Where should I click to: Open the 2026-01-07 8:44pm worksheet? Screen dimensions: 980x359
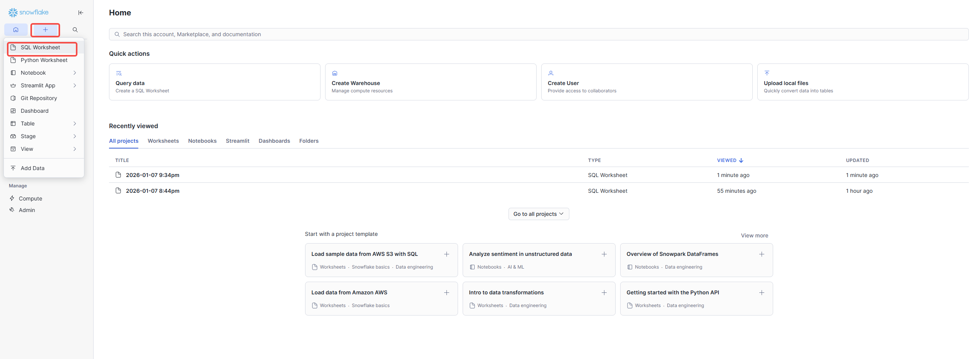pos(153,191)
